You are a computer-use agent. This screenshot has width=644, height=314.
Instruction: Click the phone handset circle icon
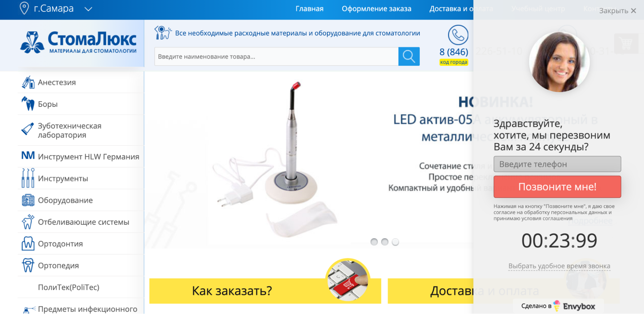[x=458, y=35]
